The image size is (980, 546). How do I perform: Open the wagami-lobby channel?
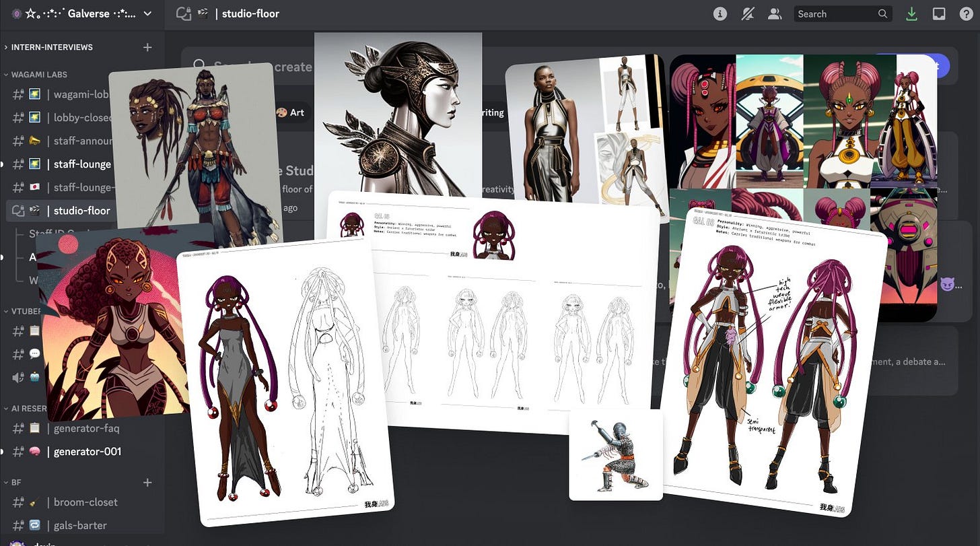[x=81, y=94]
